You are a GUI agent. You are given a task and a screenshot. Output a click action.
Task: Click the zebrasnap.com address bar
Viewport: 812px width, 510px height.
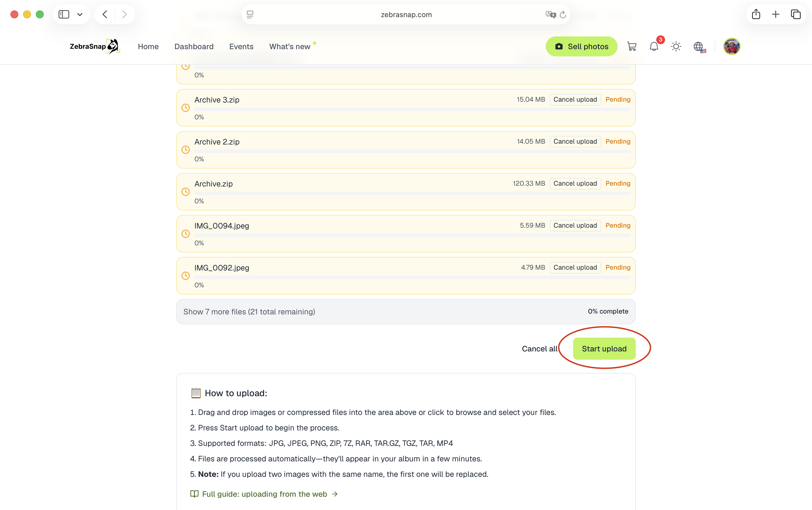406,14
